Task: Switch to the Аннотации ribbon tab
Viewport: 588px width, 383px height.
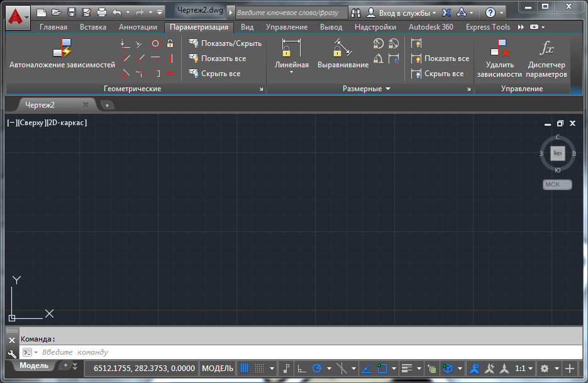Action: pos(138,27)
